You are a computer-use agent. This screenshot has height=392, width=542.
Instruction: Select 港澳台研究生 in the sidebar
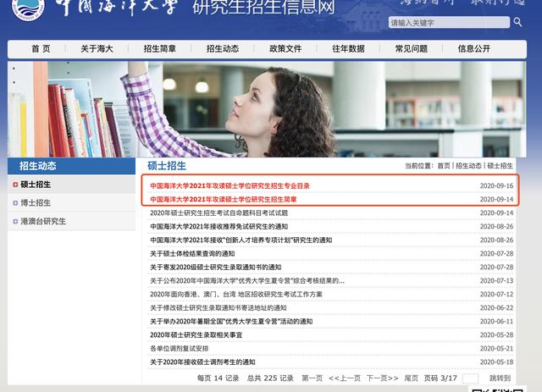(x=43, y=221)
